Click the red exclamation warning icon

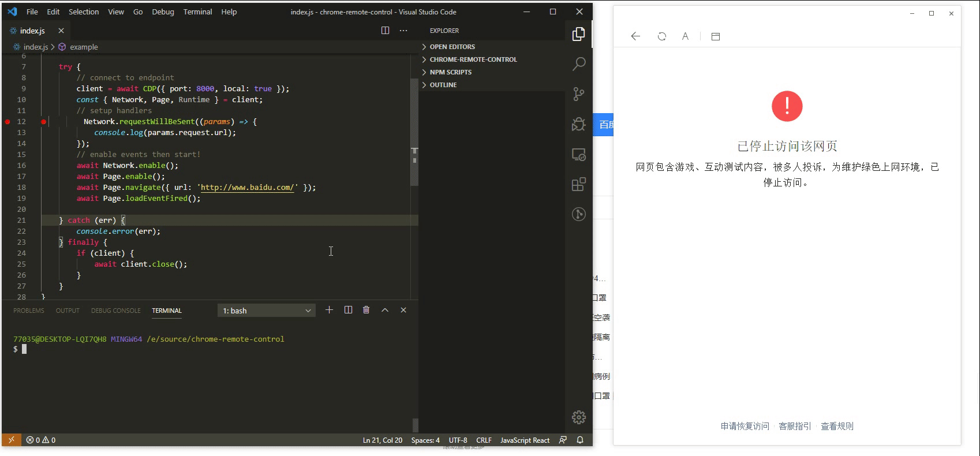click(x=787, y=106)
